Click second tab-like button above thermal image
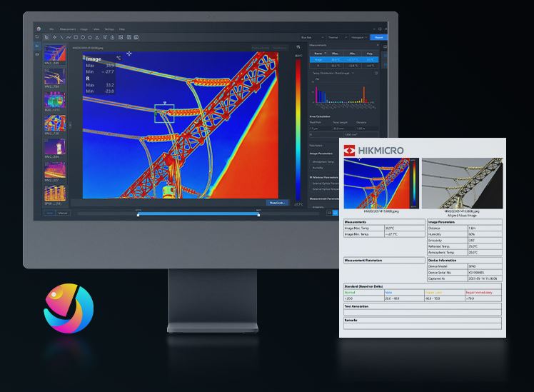534x392 pixels. 279,48
